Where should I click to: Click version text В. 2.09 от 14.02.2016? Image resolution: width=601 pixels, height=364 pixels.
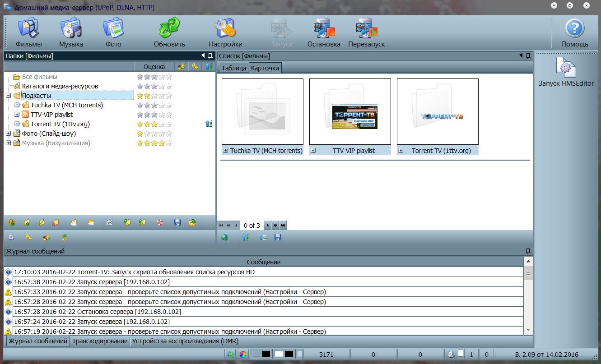click(x=546, y=355)
